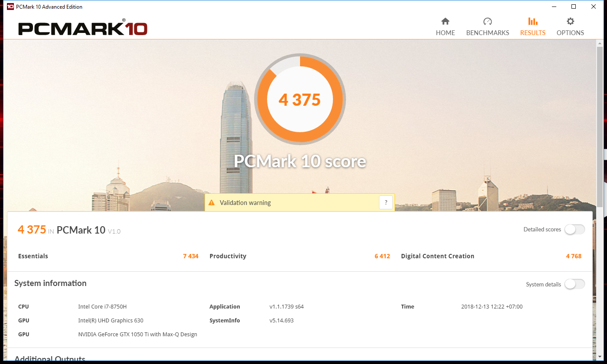Click the validation warning help button

(x=386, y=202)
